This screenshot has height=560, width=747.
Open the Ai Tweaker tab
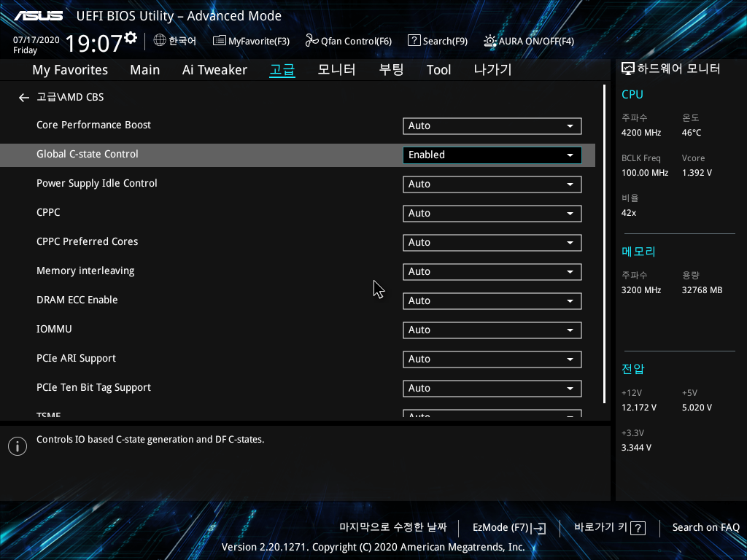tap(214, 70)
